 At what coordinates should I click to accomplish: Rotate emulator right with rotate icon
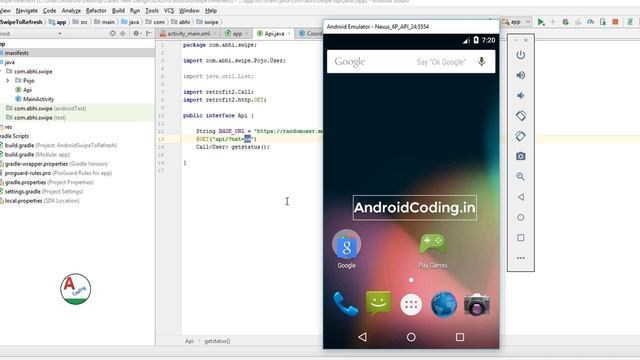pos(520,136)
